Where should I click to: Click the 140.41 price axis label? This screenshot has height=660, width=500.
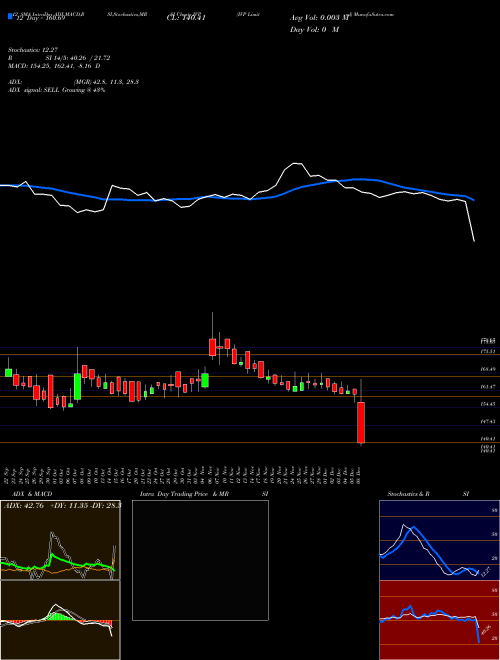pos(487,439)
